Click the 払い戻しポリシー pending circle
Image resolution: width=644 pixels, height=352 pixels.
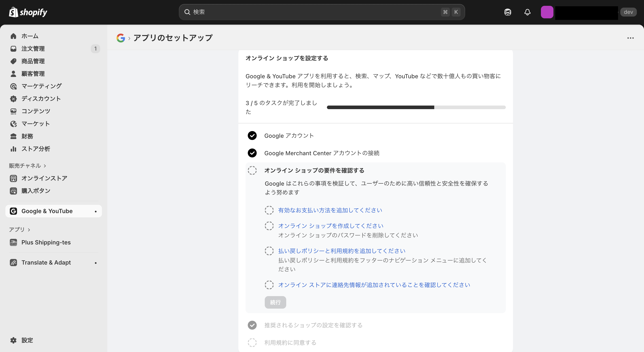pos(269,251)
